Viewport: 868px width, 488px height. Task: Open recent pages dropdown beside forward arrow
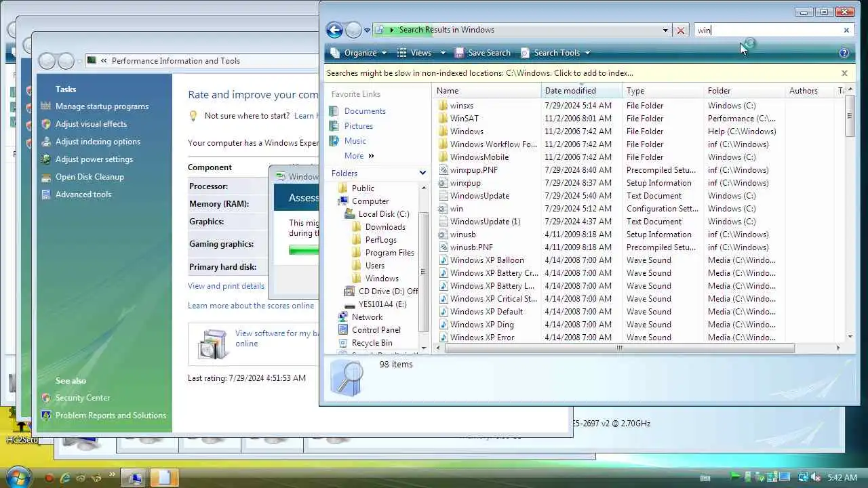pos(367,30)
